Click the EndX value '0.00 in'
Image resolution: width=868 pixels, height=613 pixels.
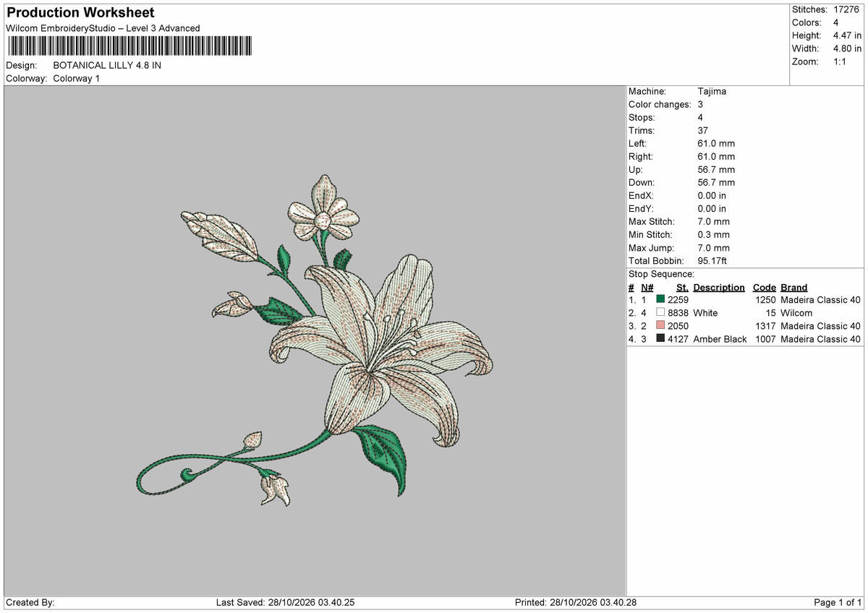point(712,195)
